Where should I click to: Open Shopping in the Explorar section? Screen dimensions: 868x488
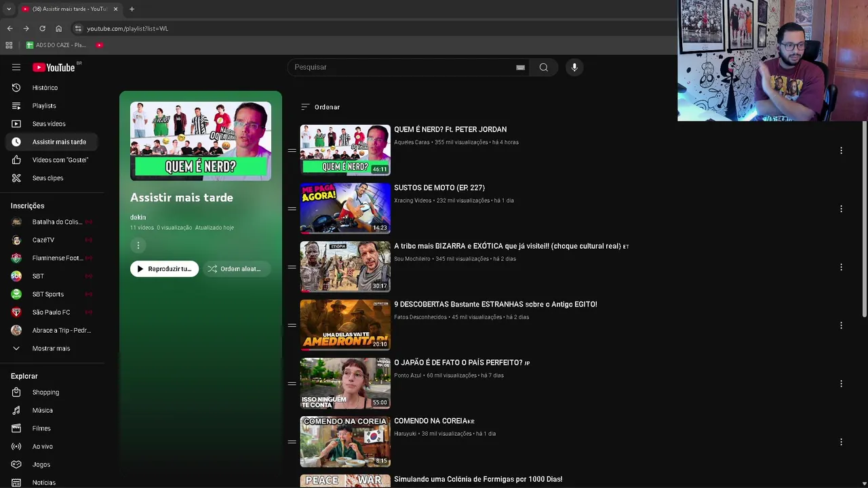coord(52,392)
